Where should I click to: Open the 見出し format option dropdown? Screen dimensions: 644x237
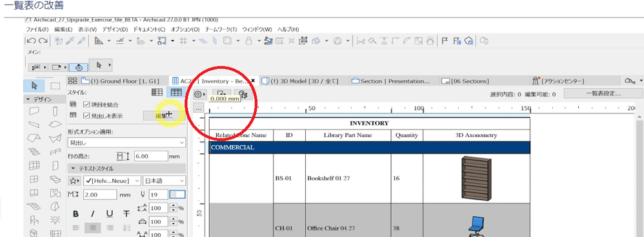click(x=126, y=143)
